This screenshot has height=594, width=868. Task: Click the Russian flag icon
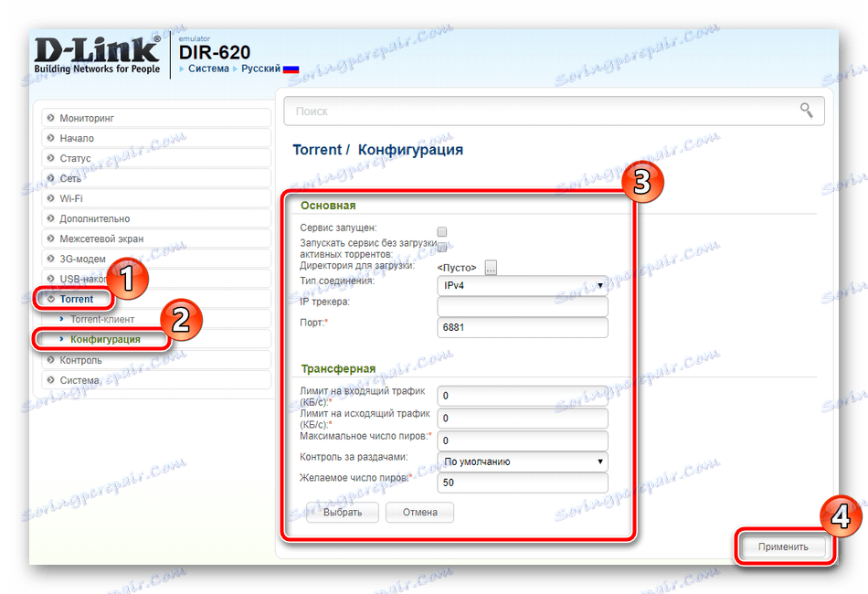(x=291, y=69)
